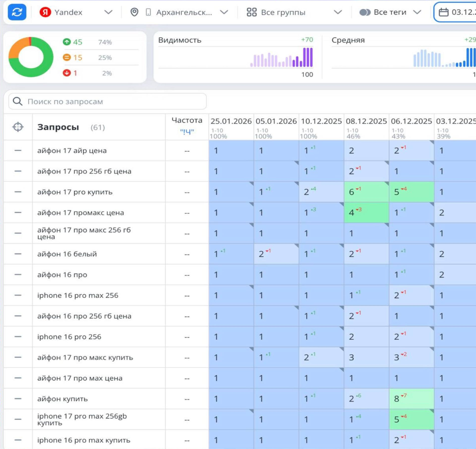Click green cell 6 for айфон 17 pro купить

pyautogui.click(x=366, y=192)
